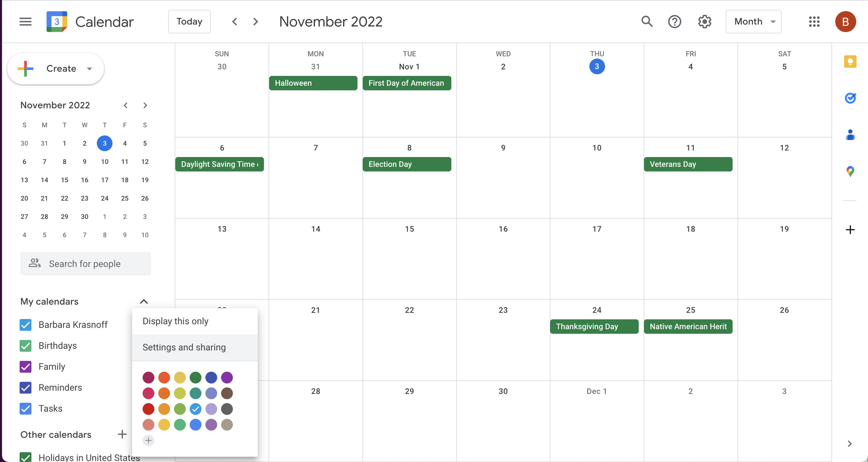Click the Help support icon

click(675, 21)
